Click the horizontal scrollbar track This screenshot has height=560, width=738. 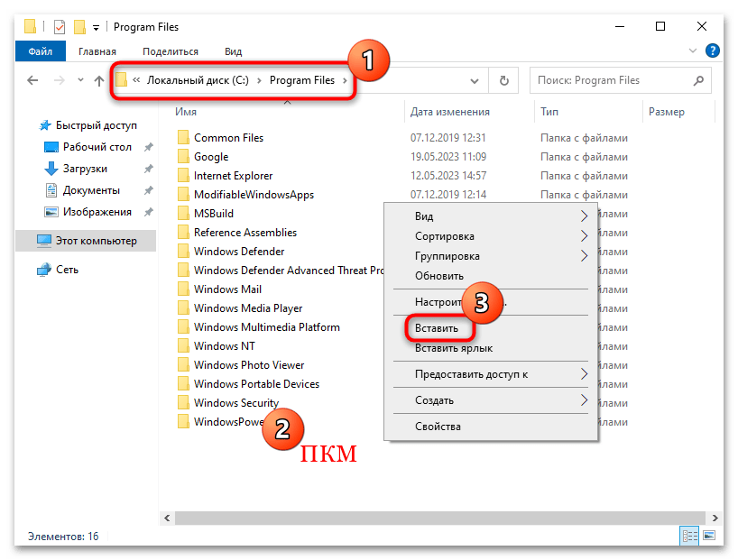pyautogui.click(x=440, y=518)
